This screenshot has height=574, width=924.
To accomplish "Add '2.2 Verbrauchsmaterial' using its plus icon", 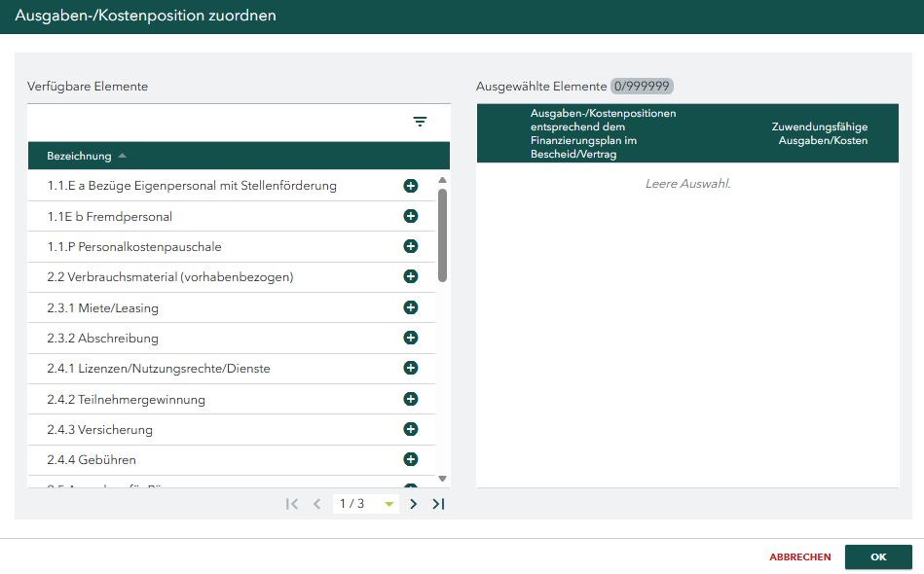I will [411, 276].
